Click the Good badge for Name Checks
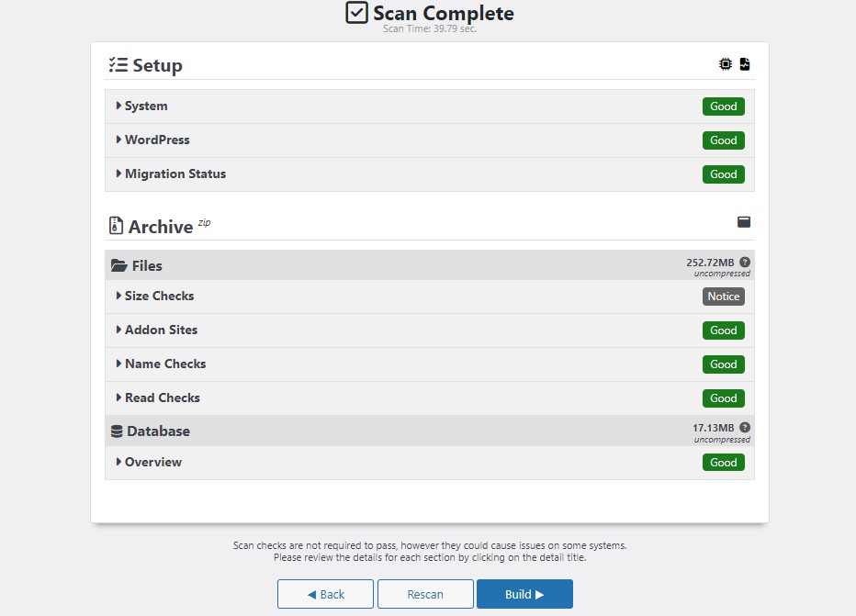 tap(724, 364)
